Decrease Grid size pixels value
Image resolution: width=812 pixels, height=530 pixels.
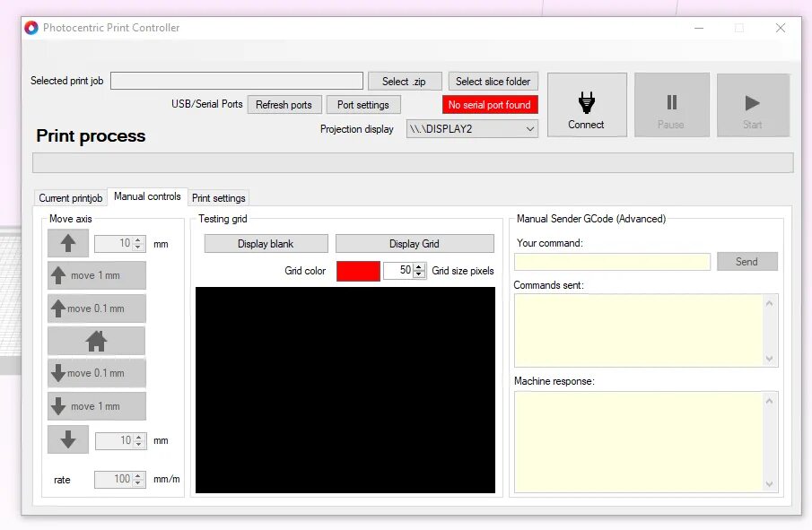(419, 274)
